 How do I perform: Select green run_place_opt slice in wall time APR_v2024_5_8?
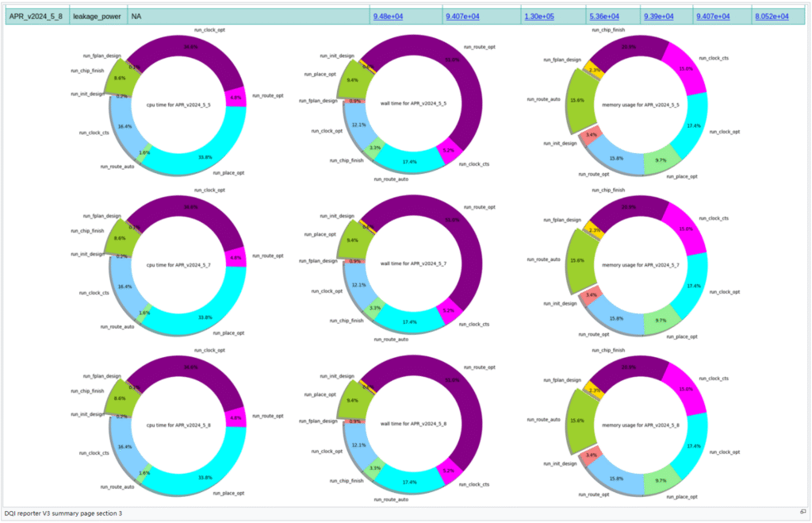[x=350, y=399]
